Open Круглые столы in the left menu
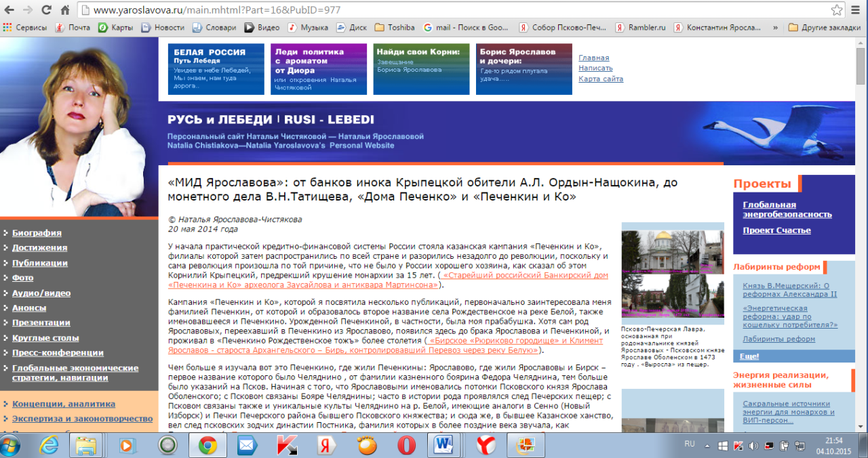Viewport: 868px width, 458px height. 45,337
